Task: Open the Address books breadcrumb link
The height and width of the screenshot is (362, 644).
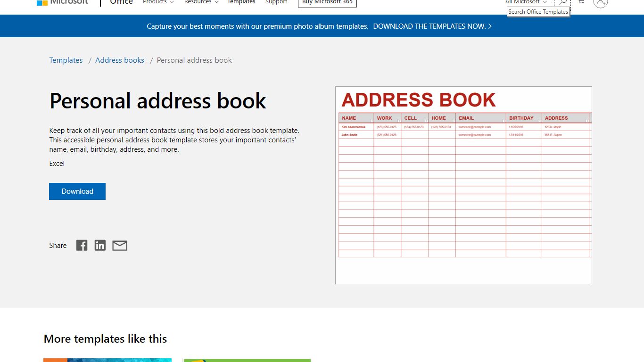Action: pos(120,60)
